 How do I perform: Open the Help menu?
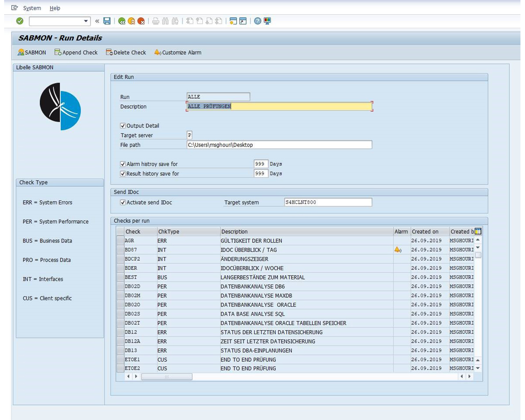click(55, 8)
